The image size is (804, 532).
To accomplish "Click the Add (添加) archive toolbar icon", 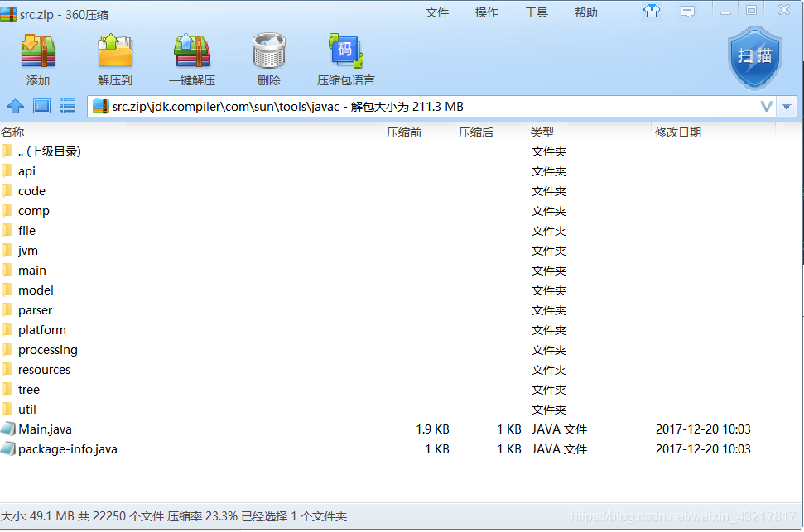I will (x=38, y=51).
